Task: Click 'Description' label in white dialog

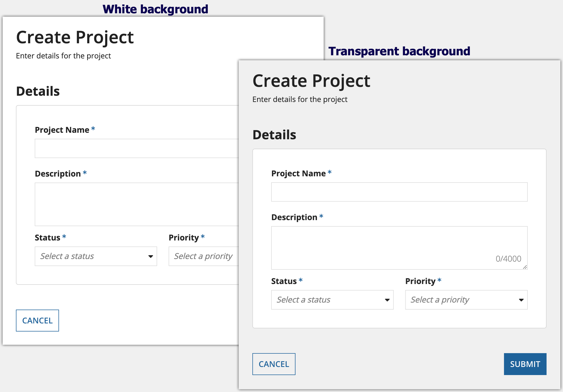Action: [x=58, y=174]
